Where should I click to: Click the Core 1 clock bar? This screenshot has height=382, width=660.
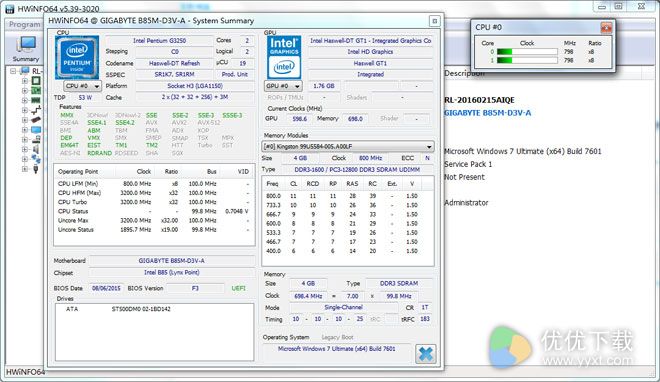[527, 60]
